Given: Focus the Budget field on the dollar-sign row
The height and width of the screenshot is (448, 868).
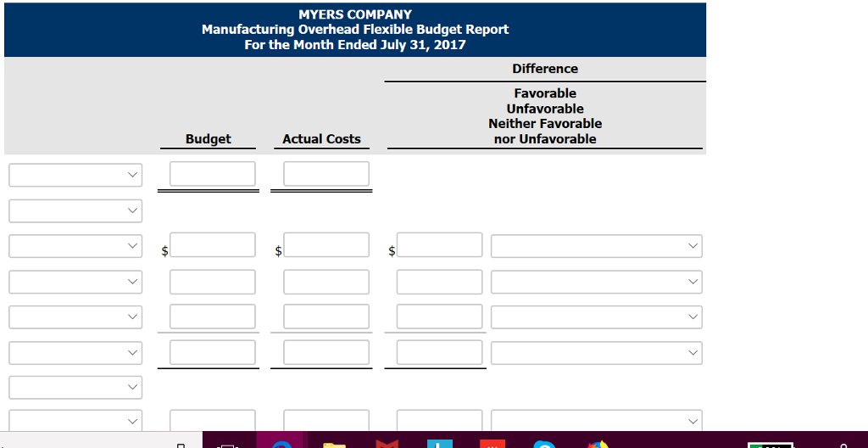Looking at the screenshot, I should [x=213, y=244].
